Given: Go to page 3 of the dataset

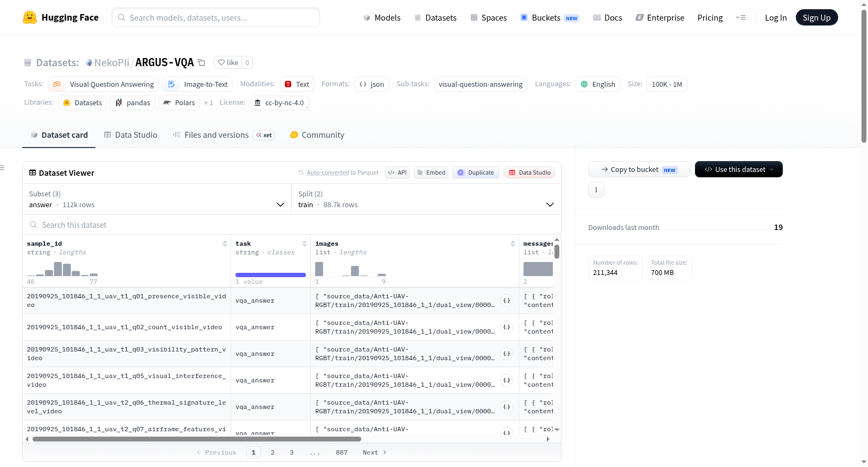Looking at the screenshot, I should tap(291, 452).
